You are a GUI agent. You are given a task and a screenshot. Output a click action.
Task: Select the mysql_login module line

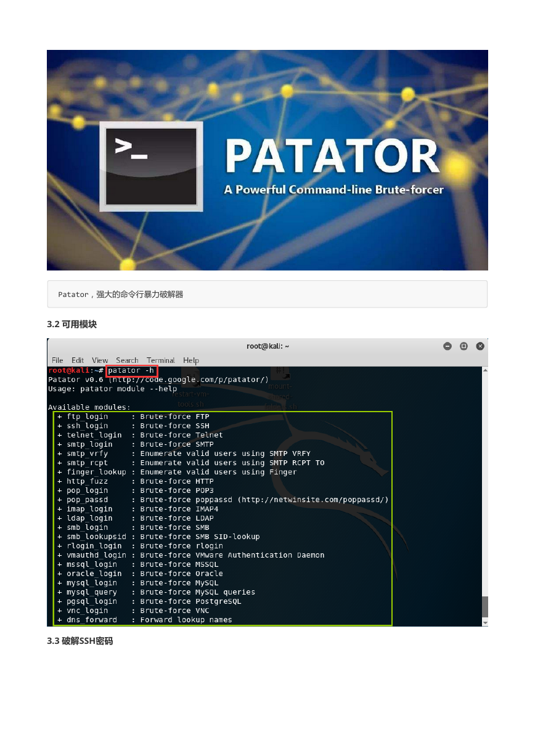[x=138, y=583]
